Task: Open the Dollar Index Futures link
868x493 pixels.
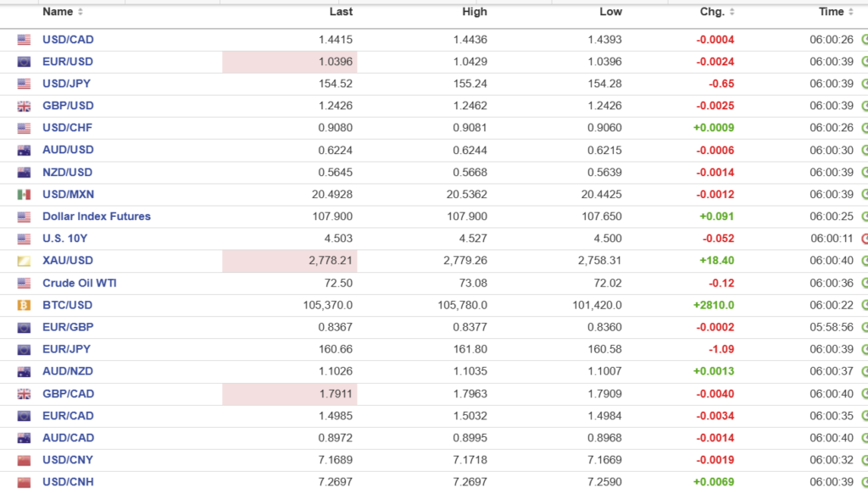Action: (97, 216)
